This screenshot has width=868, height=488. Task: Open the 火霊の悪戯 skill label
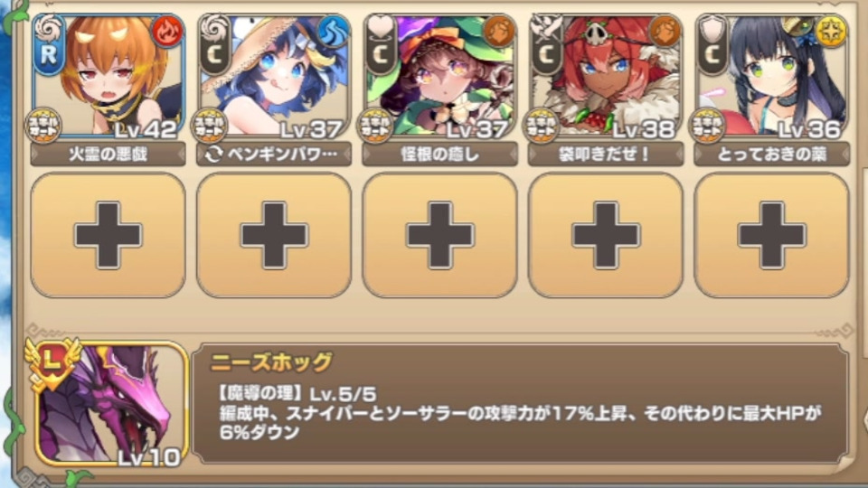(x=108, y=155)
